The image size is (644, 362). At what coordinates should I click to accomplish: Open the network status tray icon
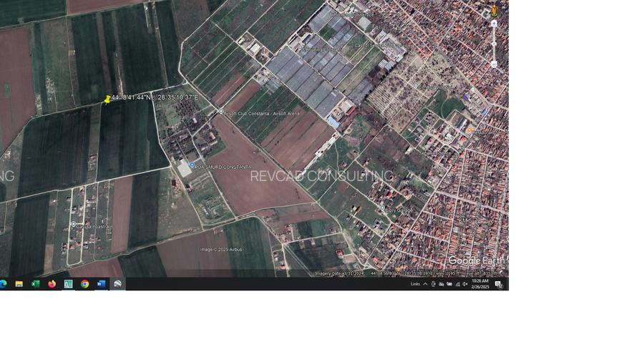(457, 284)
